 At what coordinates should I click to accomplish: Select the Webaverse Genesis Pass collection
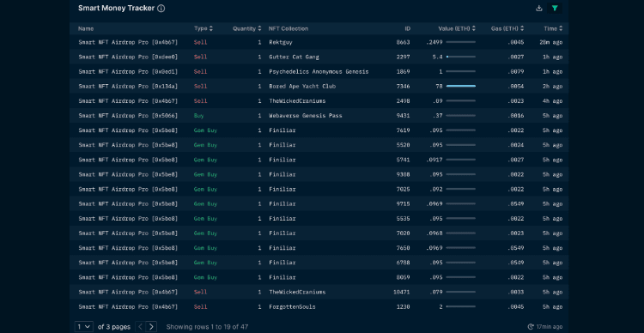[x=306, y=116]
